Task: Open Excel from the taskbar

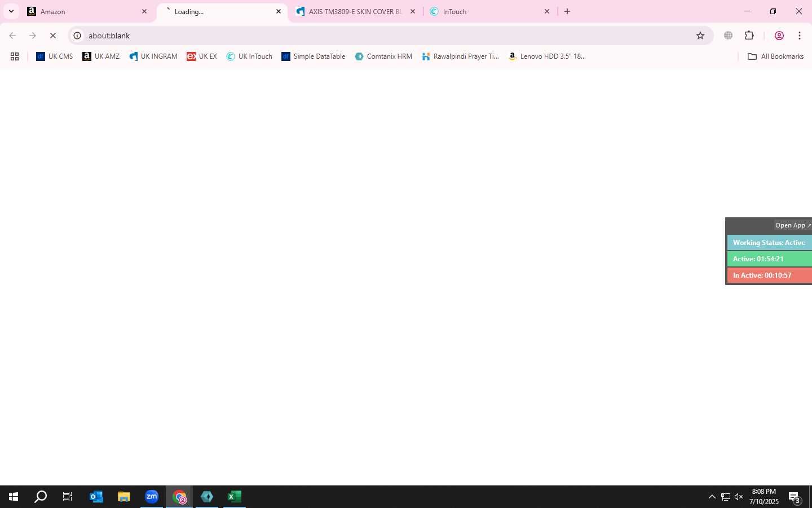Action: (x=235, y=497)
